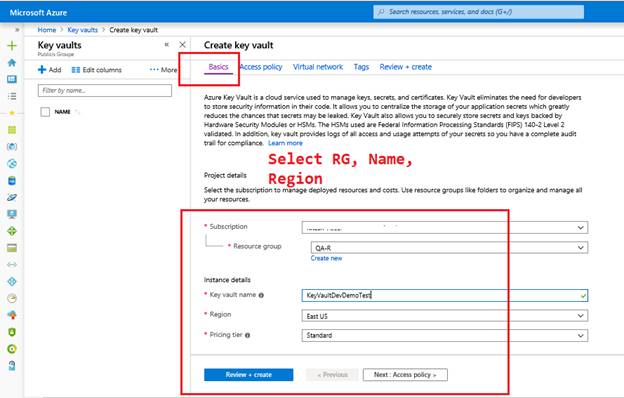Open the Resource group dropdown showing QA-R

click(449, 248)
